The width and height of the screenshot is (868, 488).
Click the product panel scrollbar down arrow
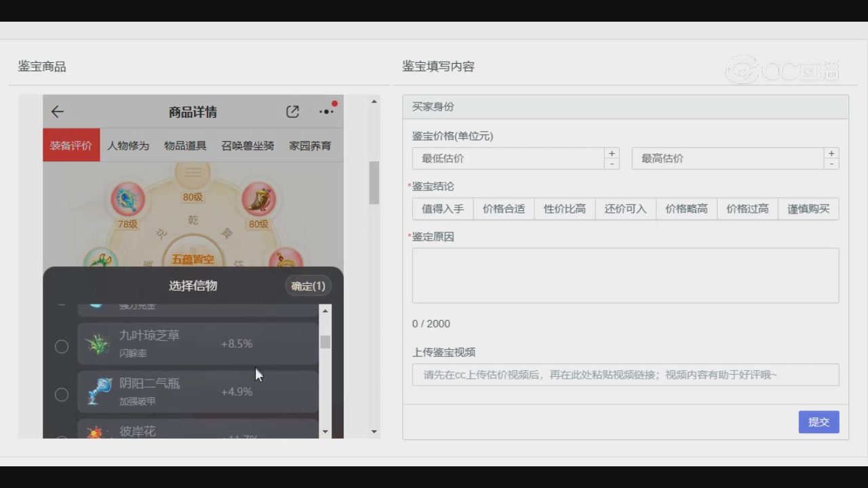374,432
